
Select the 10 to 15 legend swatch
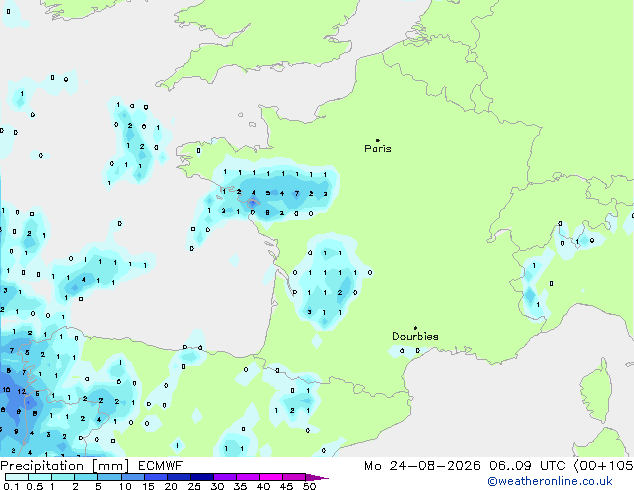point(132,477)
